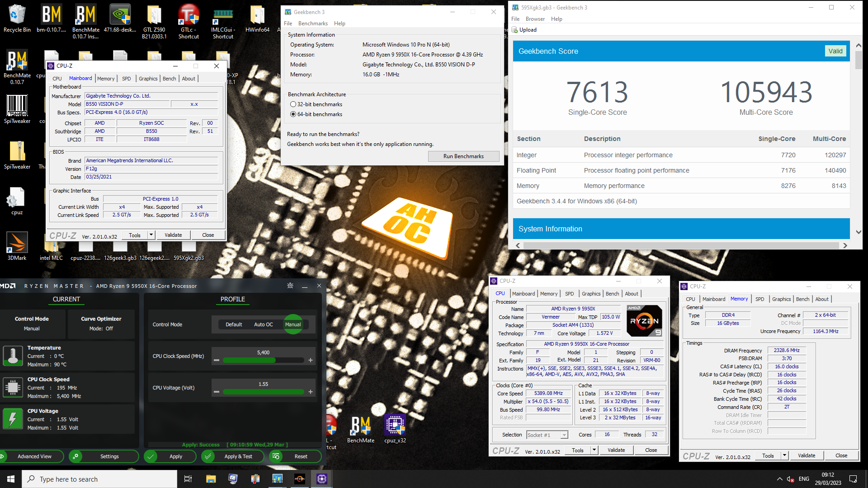The height and width of the screenshot is (488, 868).
Task: Switch to About tab in Mainboard CPU-Z window
Action: [x=189, y=79]
